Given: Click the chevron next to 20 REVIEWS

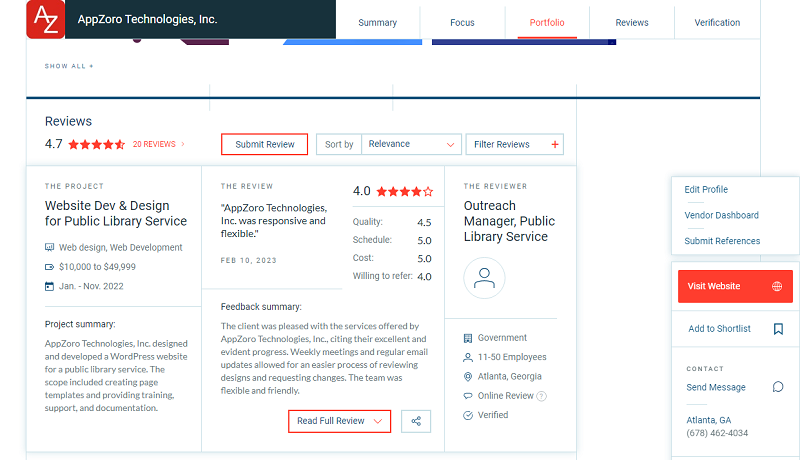Looking at the screenshot, I should (x=183, y=144).
